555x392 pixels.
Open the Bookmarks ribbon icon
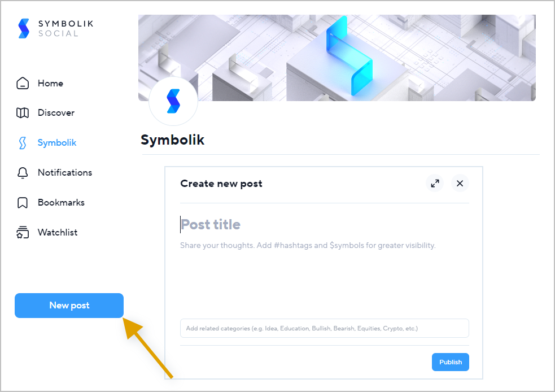[x=23, y=203]
